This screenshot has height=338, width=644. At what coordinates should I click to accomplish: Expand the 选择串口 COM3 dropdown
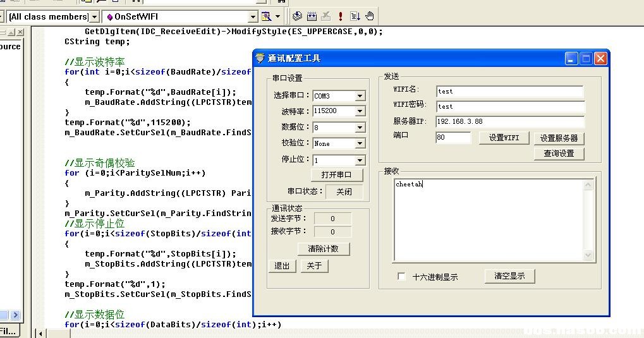point(360,96)
